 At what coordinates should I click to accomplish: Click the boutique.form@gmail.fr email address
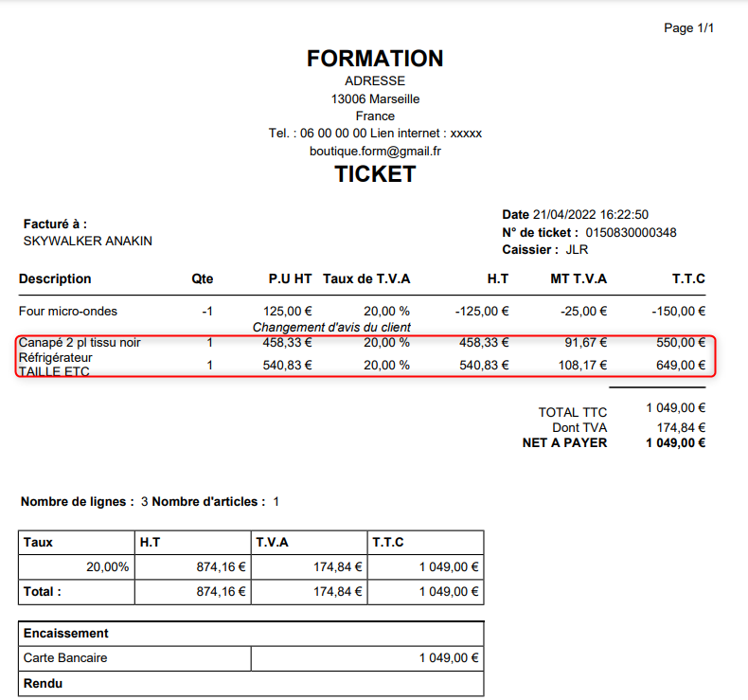375,151
